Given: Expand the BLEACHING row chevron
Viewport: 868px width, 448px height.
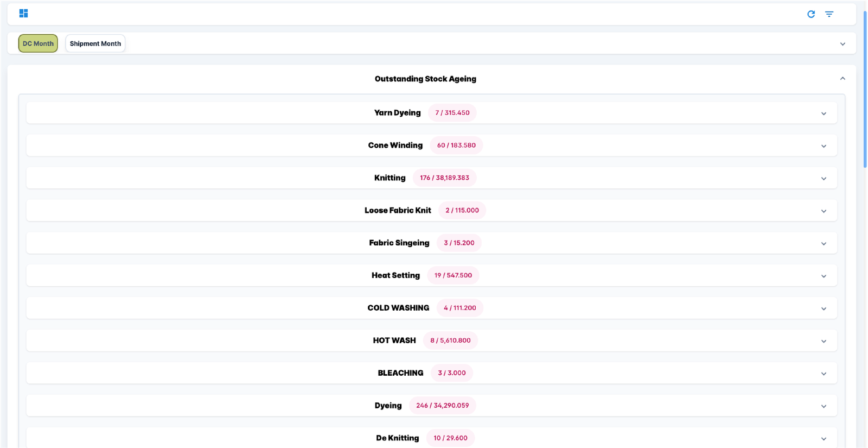Looking at the screenshot, I should (824, 374).
